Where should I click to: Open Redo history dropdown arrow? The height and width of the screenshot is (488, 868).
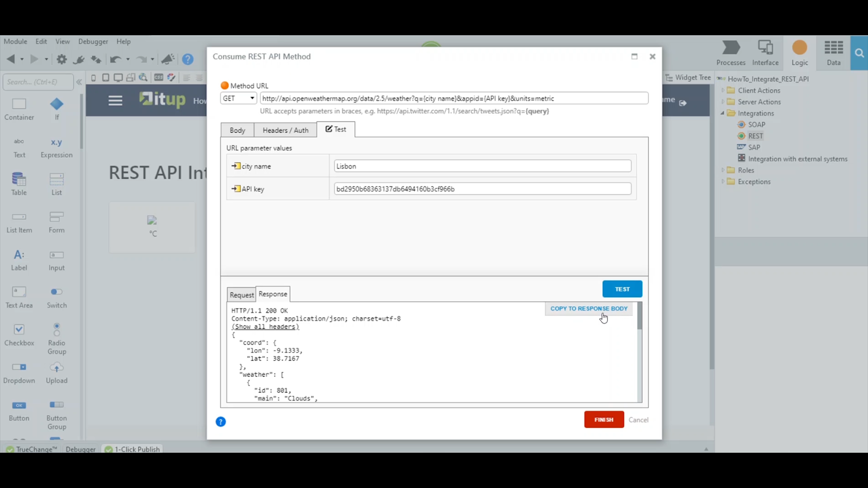152,59
